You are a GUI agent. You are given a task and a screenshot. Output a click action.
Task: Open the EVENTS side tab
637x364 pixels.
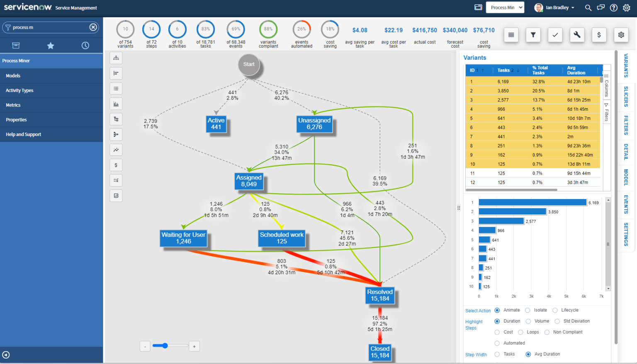click(x=626, y=204)
